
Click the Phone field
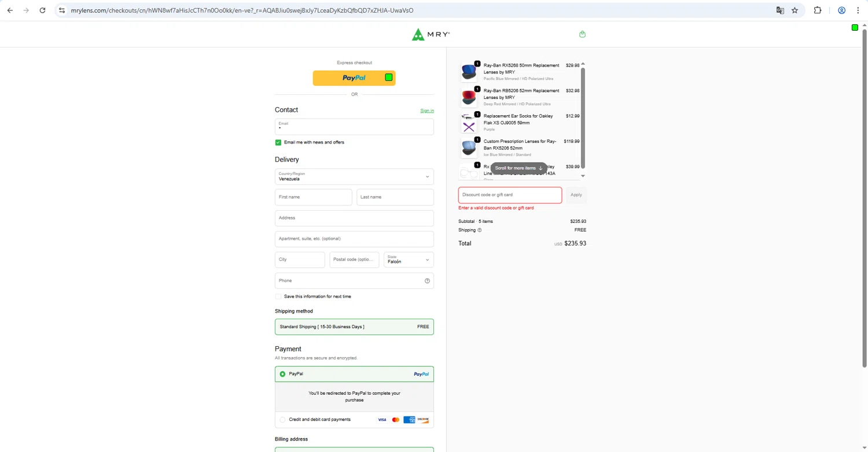click(x=354, y=281)
